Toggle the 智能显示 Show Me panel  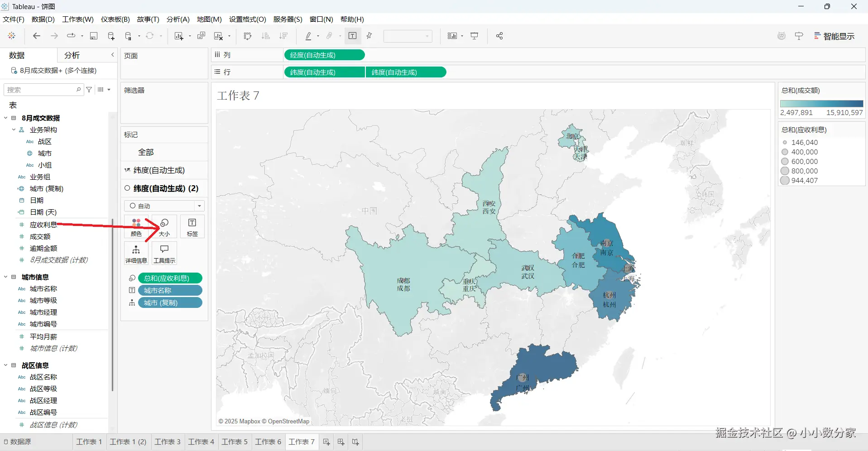click(x=834, y=36)
